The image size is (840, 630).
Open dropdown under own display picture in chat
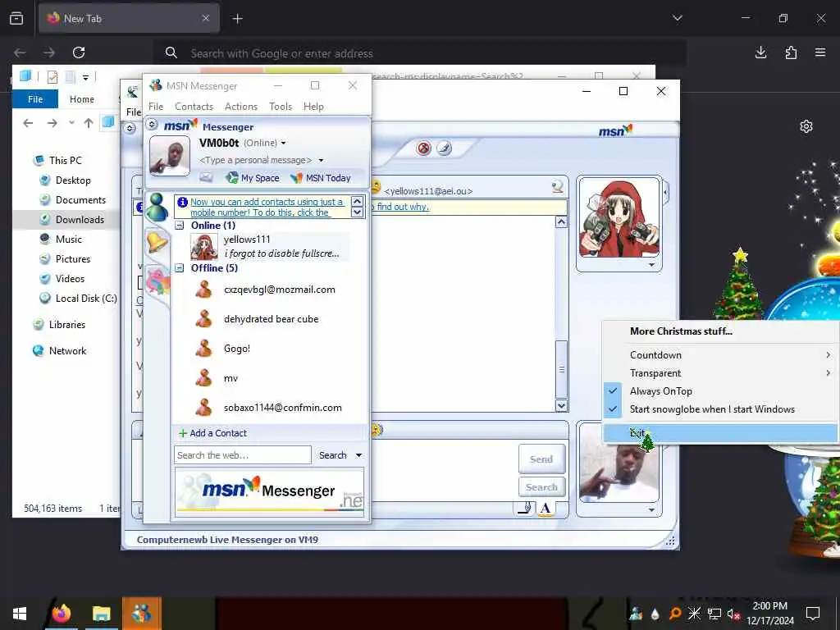[x=651, y=509]
